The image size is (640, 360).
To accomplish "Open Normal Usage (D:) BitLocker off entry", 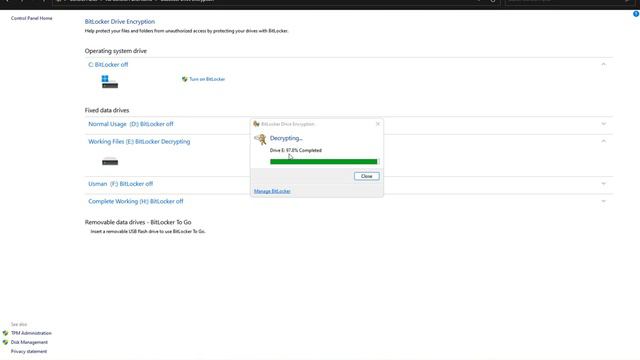I will (x=131, y=124).
